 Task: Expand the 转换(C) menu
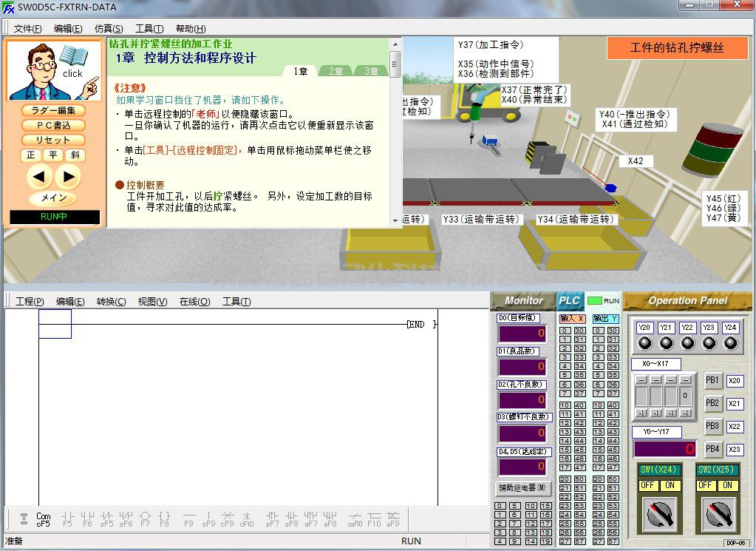pos(111,302)
